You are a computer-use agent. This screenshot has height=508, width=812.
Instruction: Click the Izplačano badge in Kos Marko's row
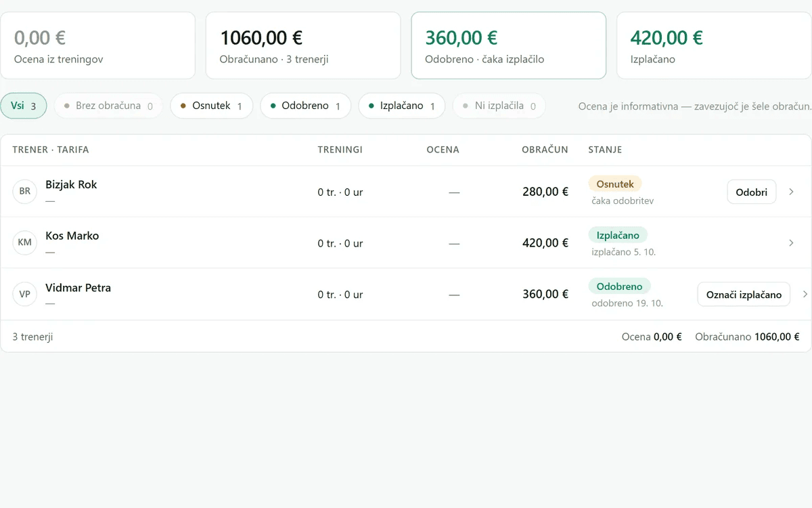pos(618,235)
